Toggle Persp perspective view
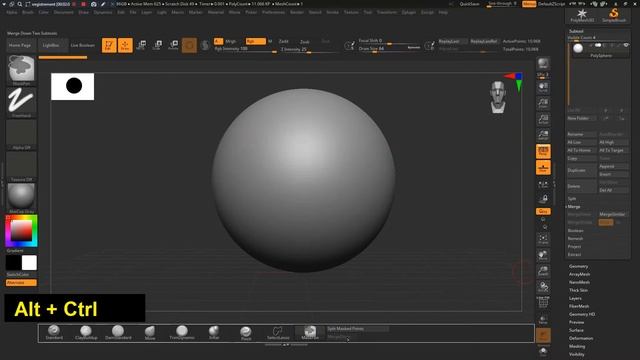Screen dimensions: 640x360 [x=543, y=151]
